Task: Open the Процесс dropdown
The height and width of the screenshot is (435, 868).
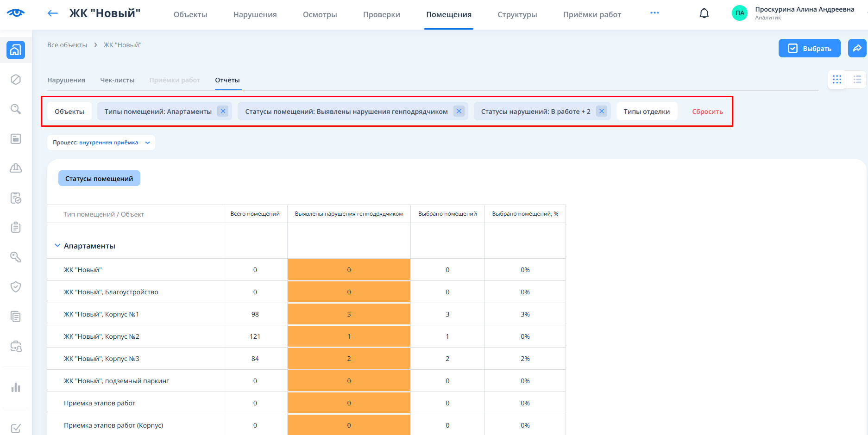Action: (101, 143)
